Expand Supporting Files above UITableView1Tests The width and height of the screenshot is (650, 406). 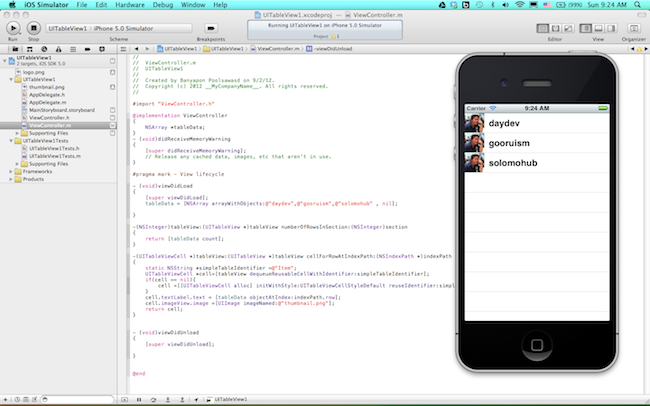[x=17, y=133]
